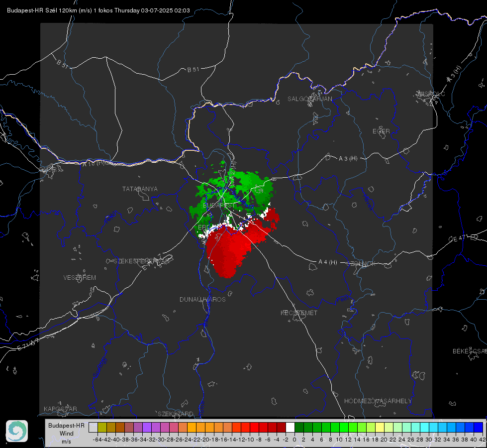The image size is (487, 448).
Task: Click the EGER city label
Action: point(381,131)
